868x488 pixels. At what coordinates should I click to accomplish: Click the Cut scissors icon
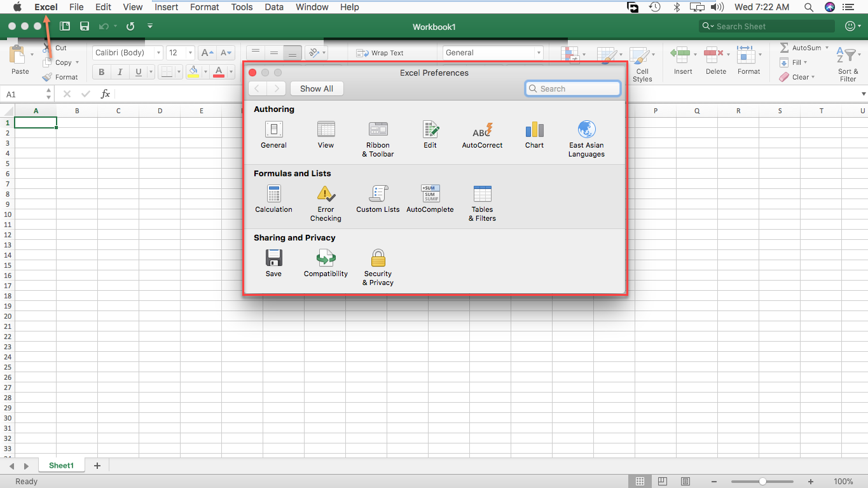click(46, 48)
